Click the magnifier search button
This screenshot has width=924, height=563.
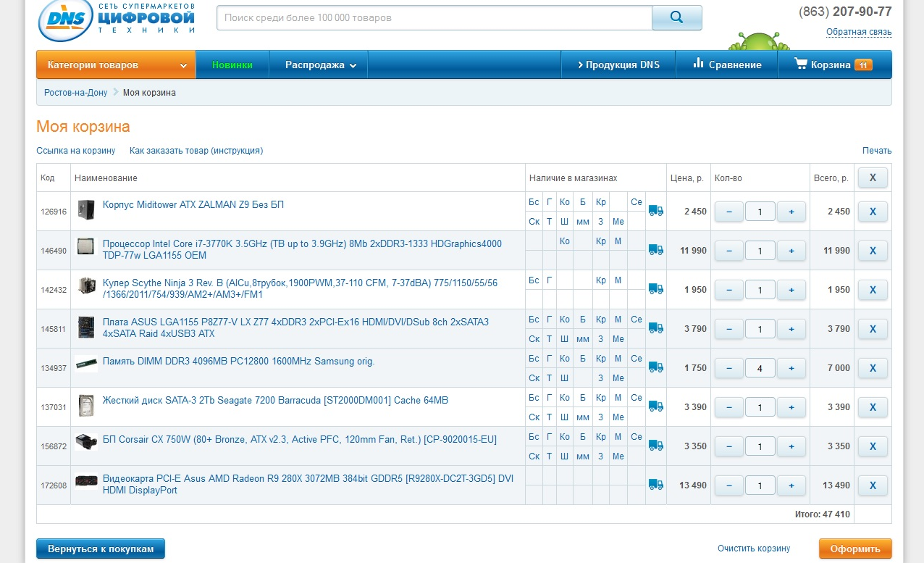[676, 17]
